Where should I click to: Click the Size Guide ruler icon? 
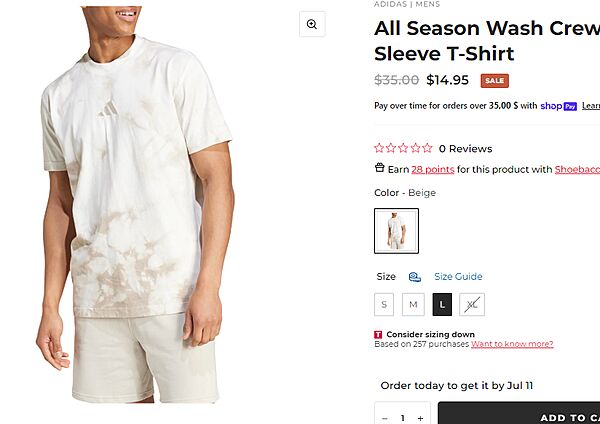[x=414, y=277]
